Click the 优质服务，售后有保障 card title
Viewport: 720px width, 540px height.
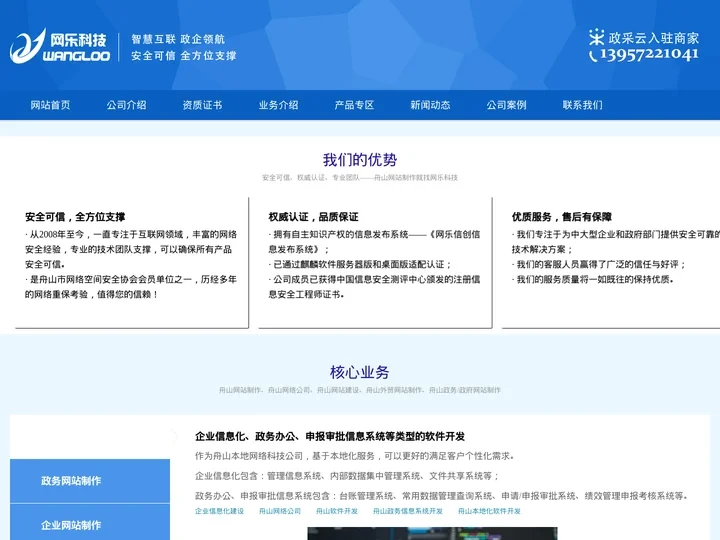coord(562,217)
